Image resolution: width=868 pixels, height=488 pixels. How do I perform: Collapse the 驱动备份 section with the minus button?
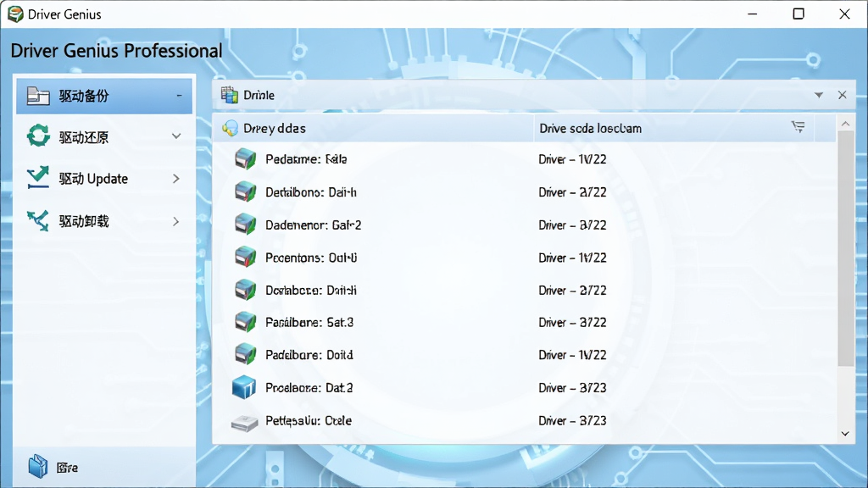coord(180,96)
